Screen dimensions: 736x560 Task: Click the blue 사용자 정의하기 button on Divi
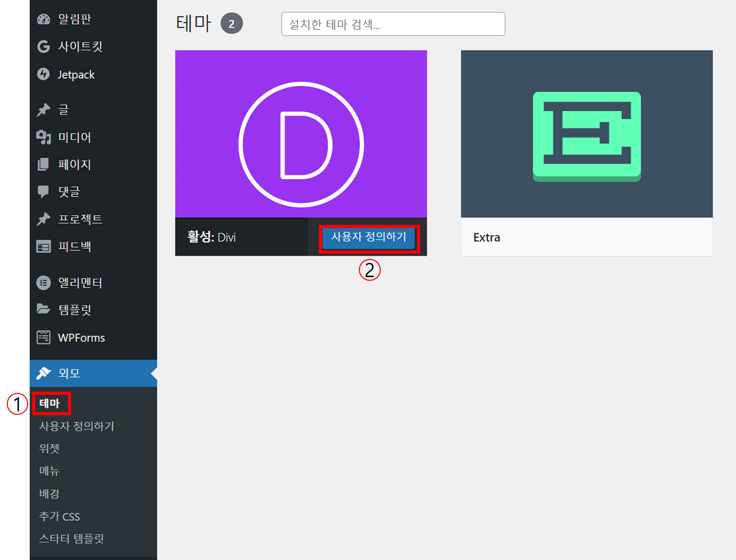[369, 237]
